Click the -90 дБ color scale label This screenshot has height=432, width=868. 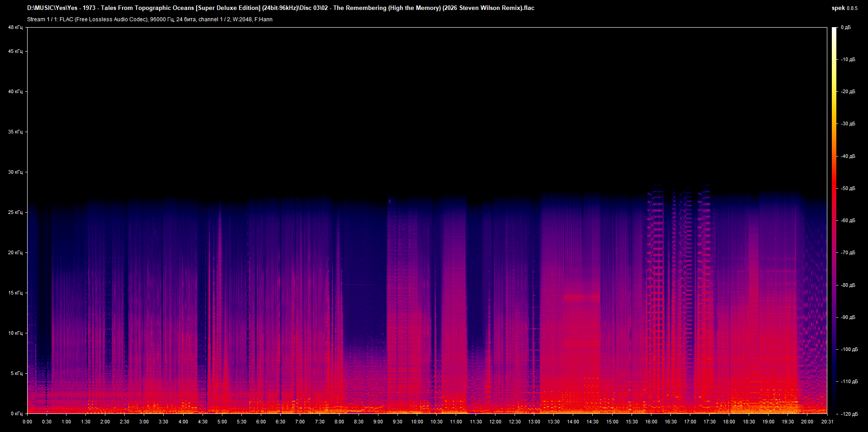click(x=848, y=318)
